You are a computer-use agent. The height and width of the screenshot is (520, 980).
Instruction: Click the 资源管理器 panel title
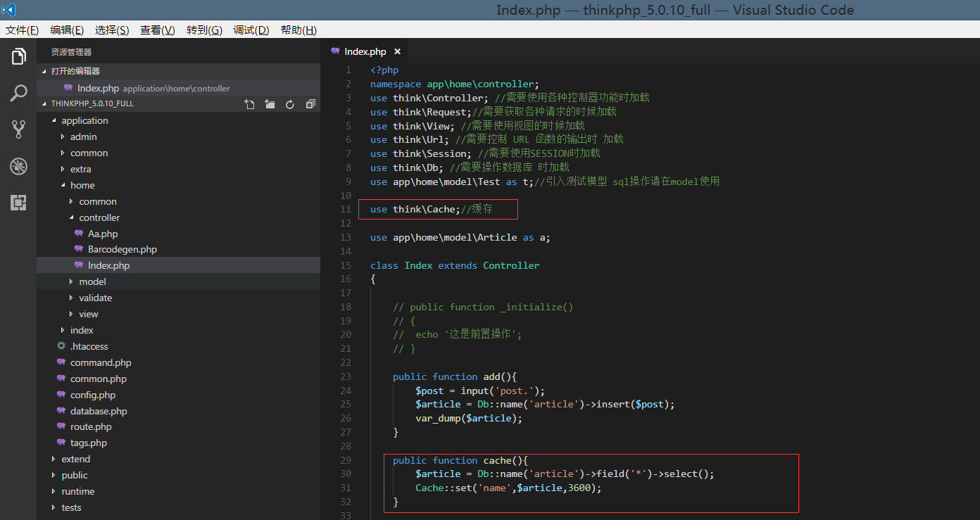[71, 52]
